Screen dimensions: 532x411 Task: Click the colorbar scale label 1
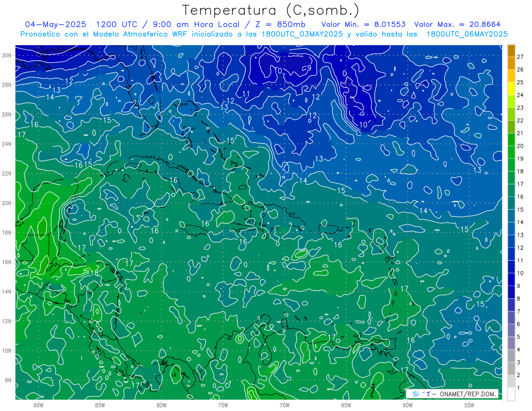(518, 388)
